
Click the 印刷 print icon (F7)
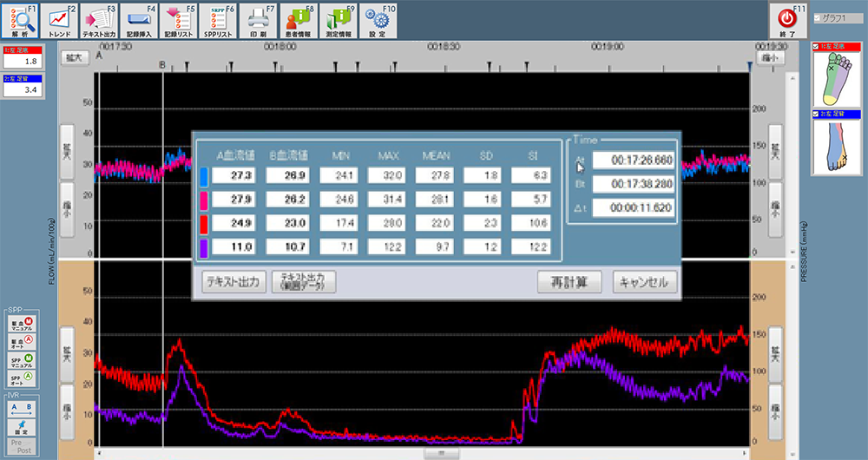point(259,20)
